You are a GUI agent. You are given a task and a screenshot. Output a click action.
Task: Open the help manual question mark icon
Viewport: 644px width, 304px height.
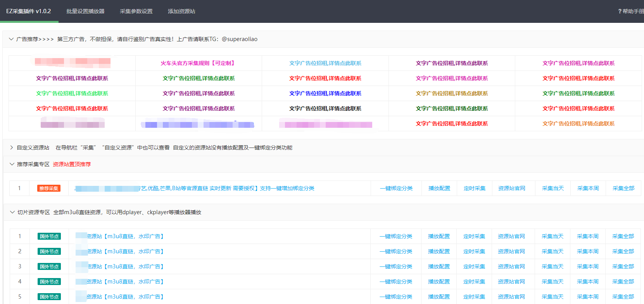point(620,12)
